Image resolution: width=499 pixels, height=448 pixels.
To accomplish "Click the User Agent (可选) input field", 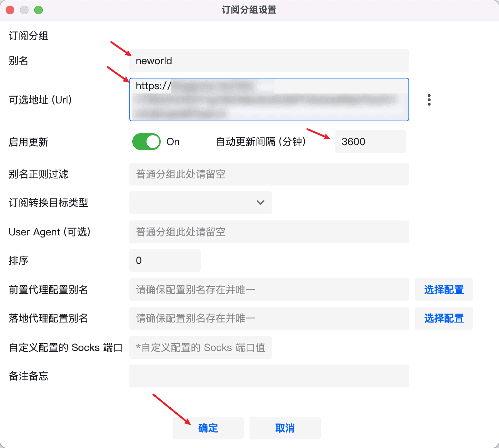I will (x=269, y=232).
